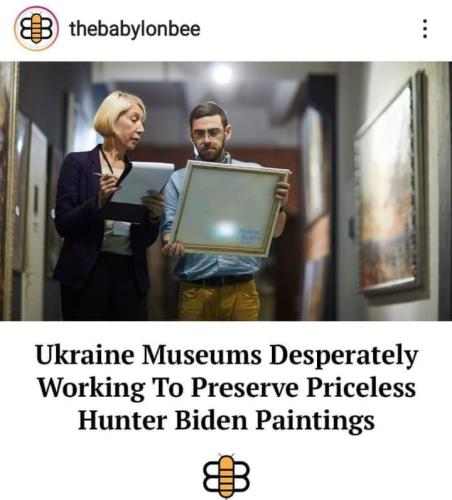Viewport: 452px width, 500px height.
Task: Click the Ukraine Museums headline text
Action: coord(226,387)
